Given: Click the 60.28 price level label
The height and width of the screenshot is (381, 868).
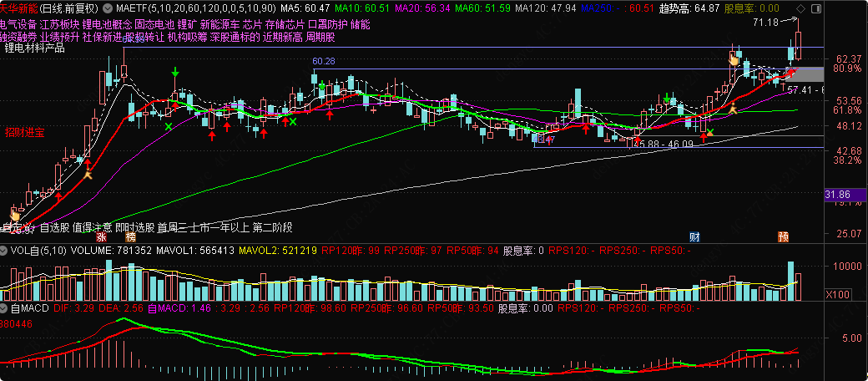Looking at the screenshot, I should (324, 61).
